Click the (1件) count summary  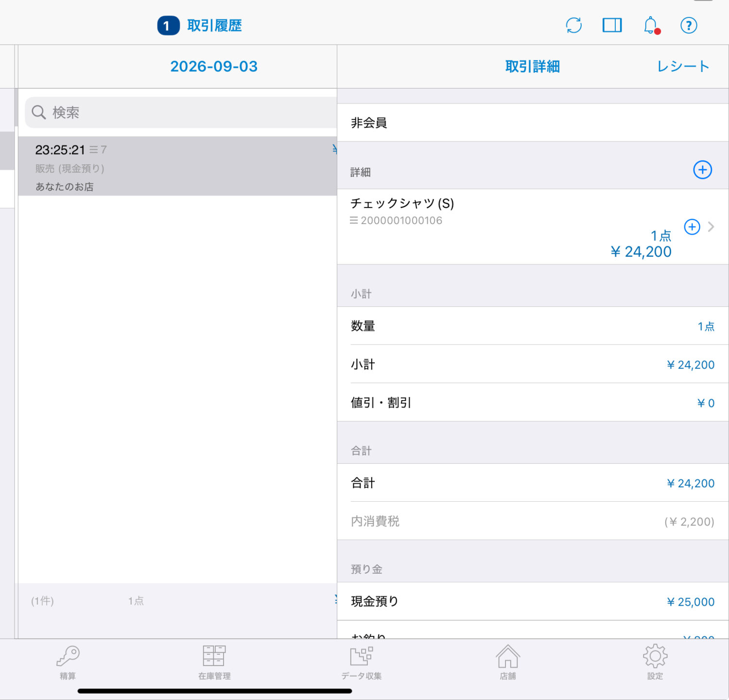click(x=42, y=601)
